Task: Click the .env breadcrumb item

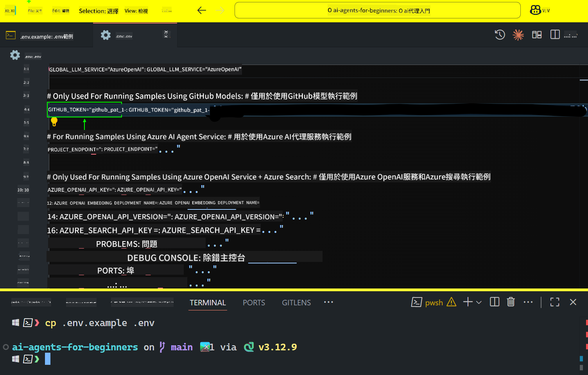Action: (x=33, y=57)
